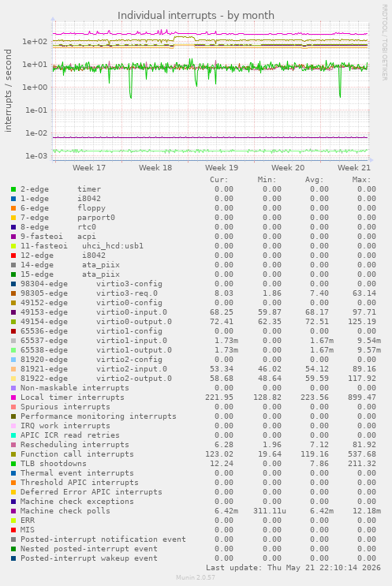Click the Week 17 axis label
This screenshot has width=392, height=586.
pos(89,168)
